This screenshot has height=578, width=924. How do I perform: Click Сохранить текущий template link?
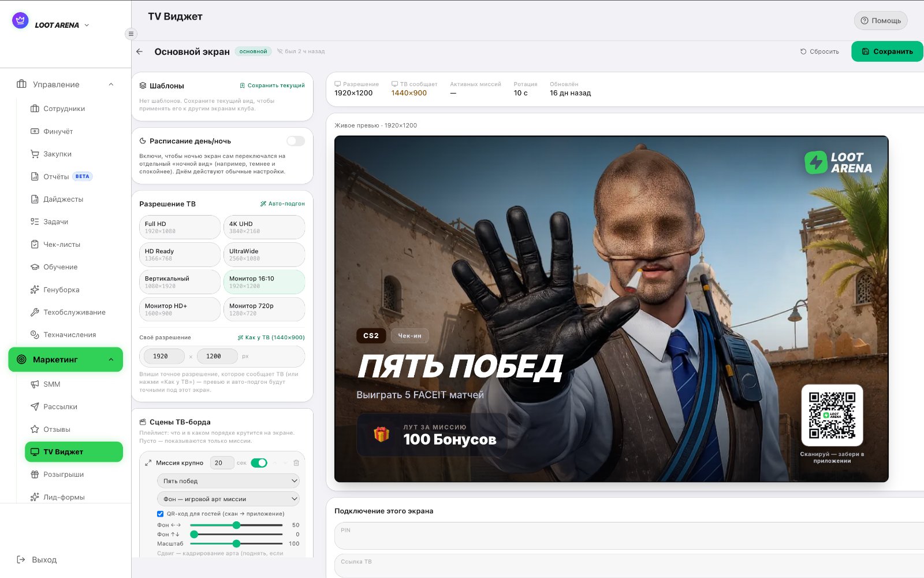272,86
